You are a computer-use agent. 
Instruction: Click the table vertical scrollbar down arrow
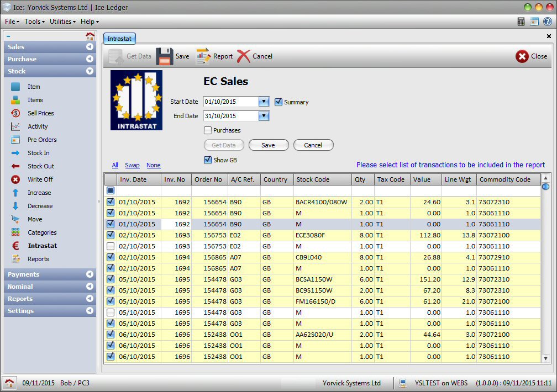click(545, 358)
